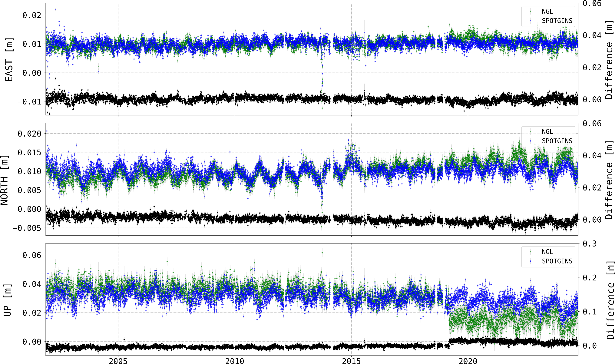Click the Difference [m] label of the bottom panel
Image resolution: width=615 pixels, height=364 pixels.
[x=610, y=300]
